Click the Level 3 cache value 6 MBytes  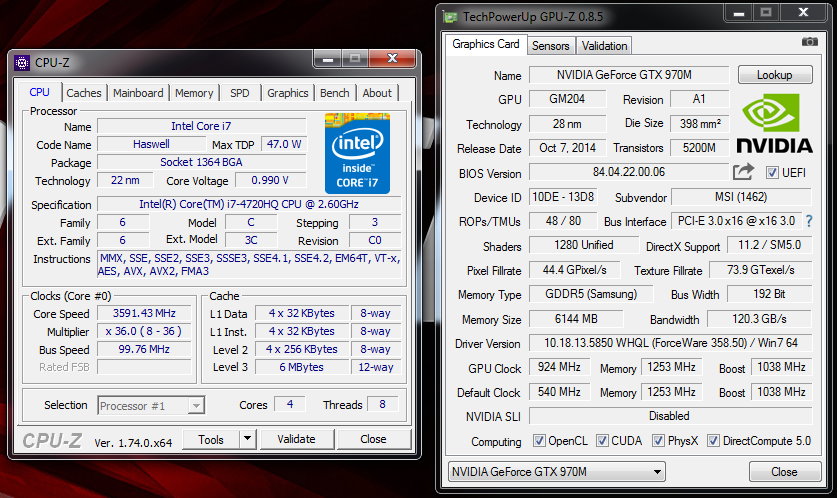point(302,367)
